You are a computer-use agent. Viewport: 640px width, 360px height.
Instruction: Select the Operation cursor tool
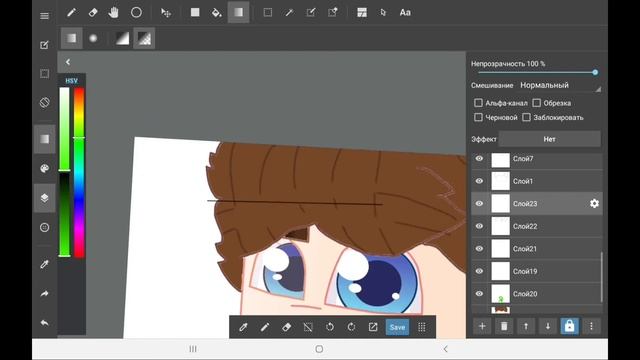383,13
